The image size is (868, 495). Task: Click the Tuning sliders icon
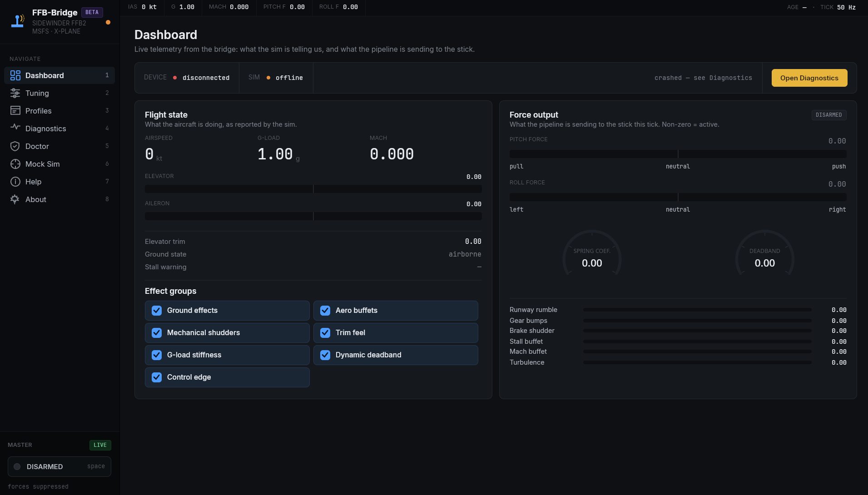[15, 93]
